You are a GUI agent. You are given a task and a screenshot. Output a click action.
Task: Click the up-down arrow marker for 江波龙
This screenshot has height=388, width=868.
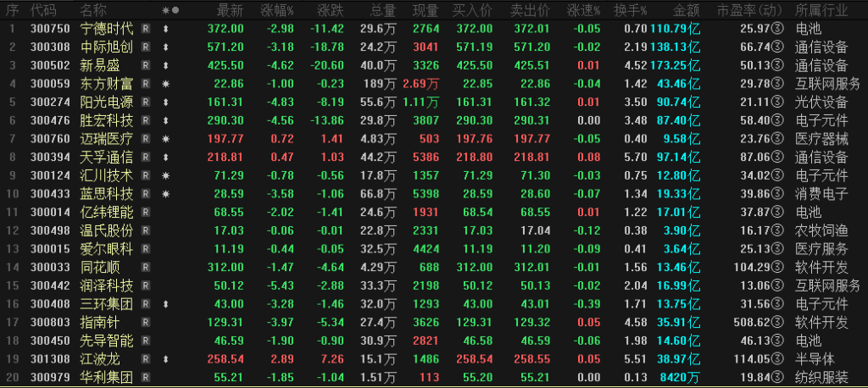165,359
